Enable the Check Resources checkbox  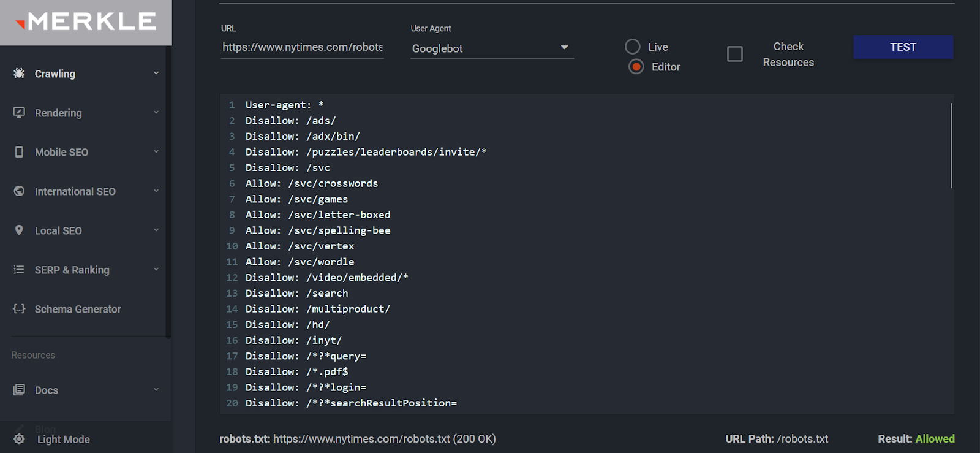click(735, 54)
